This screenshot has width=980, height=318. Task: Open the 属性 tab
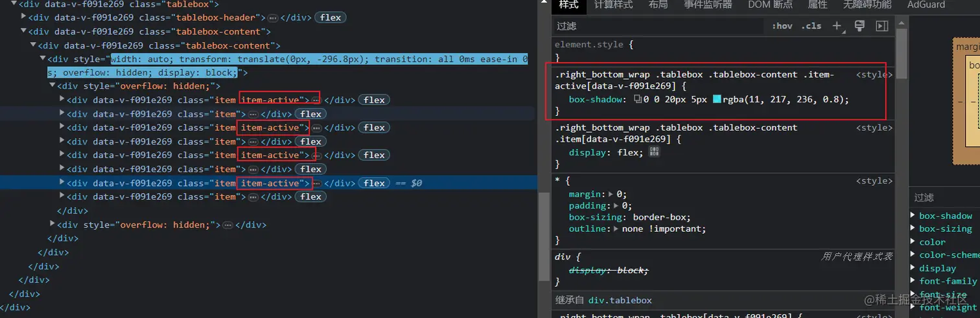pyautogui.click(x=817, y=5)
